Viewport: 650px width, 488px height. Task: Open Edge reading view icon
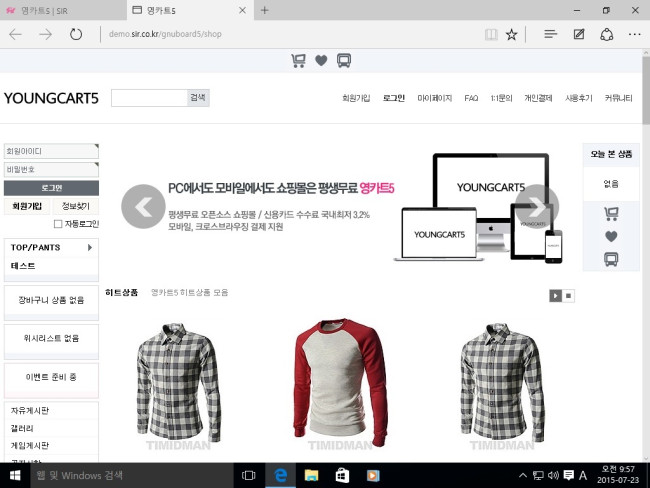click(489, 34)
